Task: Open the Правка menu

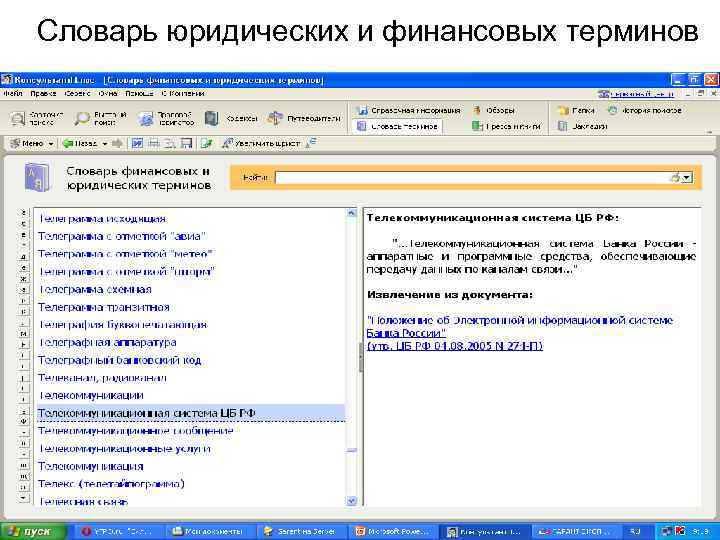Action: point(43,94)
